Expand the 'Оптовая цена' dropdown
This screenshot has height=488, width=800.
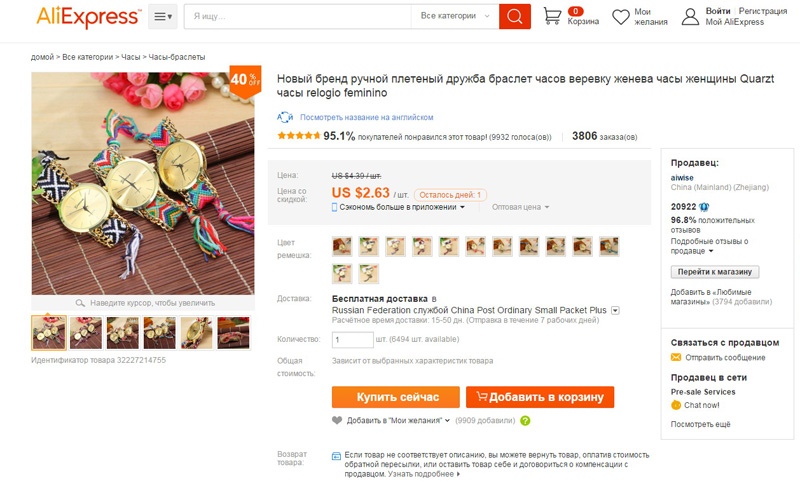[520, 207]
